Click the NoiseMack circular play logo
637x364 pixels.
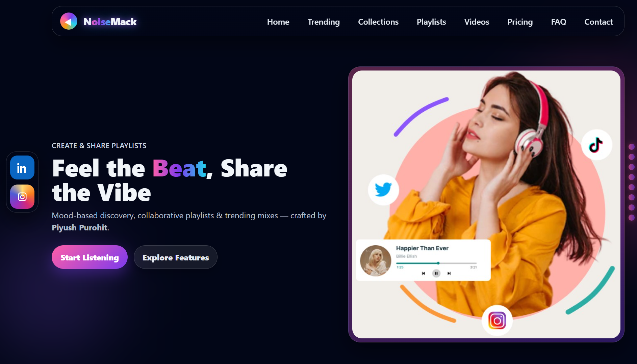[69, 22]
